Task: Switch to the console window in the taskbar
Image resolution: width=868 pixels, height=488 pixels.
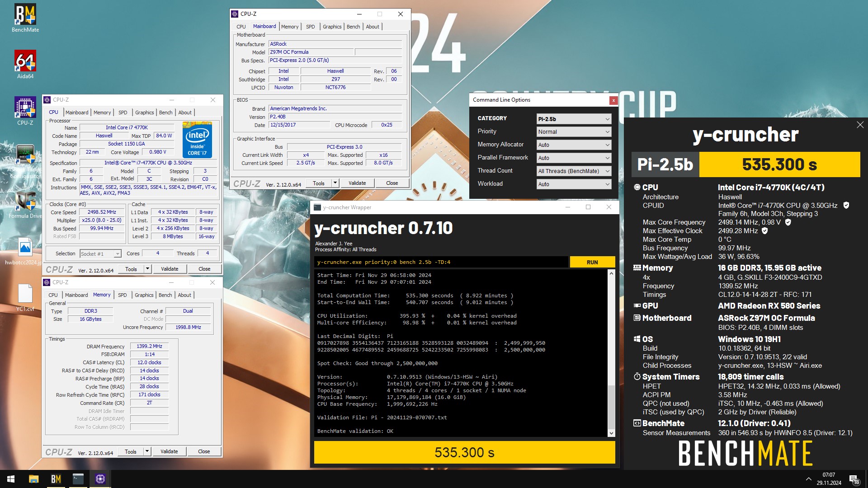Action: pos(78,479)
